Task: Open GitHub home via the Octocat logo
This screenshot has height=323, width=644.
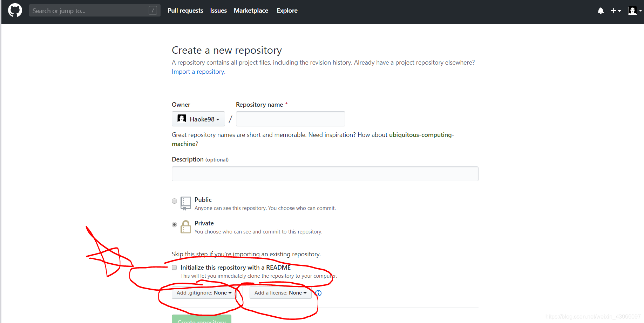Action: coord(15,10)
